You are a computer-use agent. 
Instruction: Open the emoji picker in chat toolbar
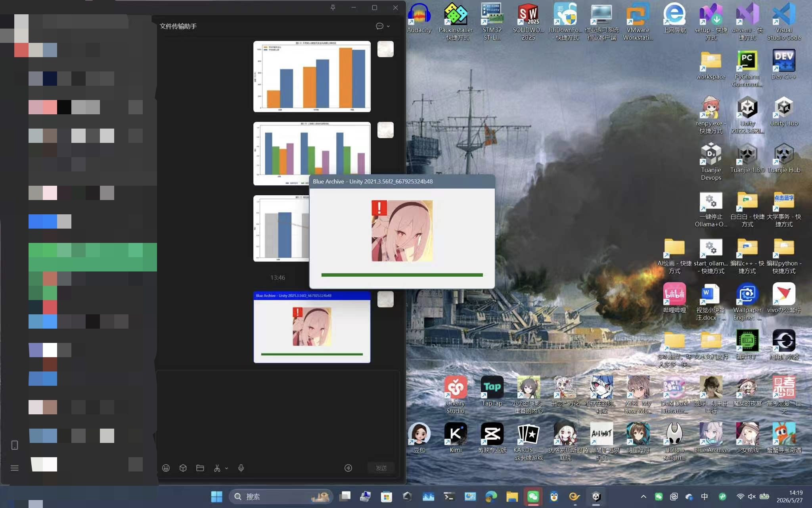tap(166, 468)
